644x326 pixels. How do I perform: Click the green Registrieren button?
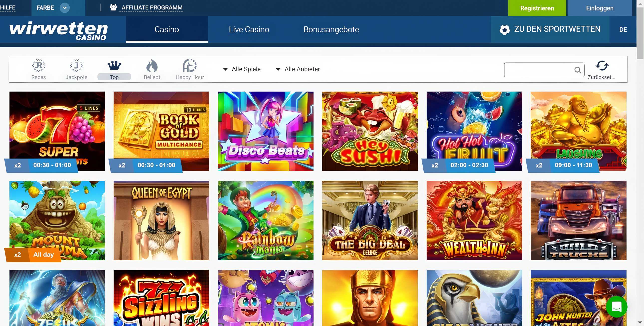[x=537, y=8]
